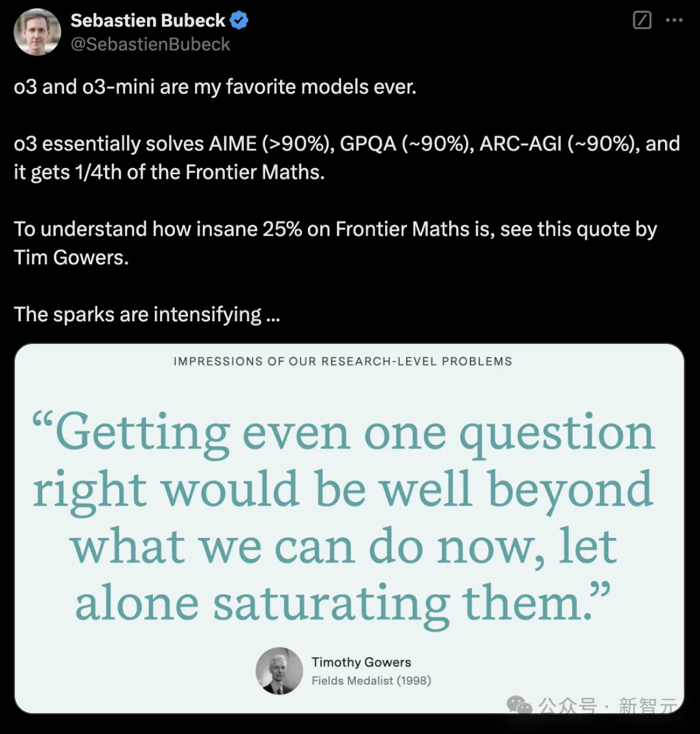Click the quote line "alone saturating them."

coord(343,602)
